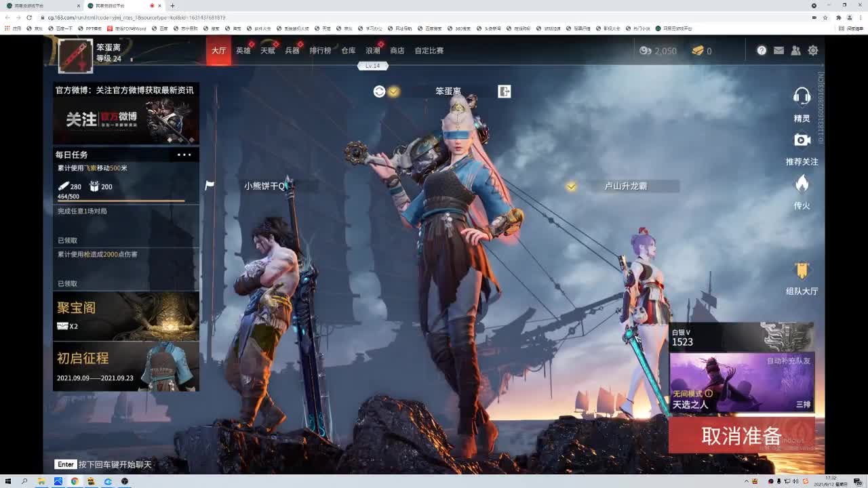The width and height of the screenshot is (868, 488).
Task: Click the white flag beside 小熊饼干Q
Action: (x=210, y=185)
